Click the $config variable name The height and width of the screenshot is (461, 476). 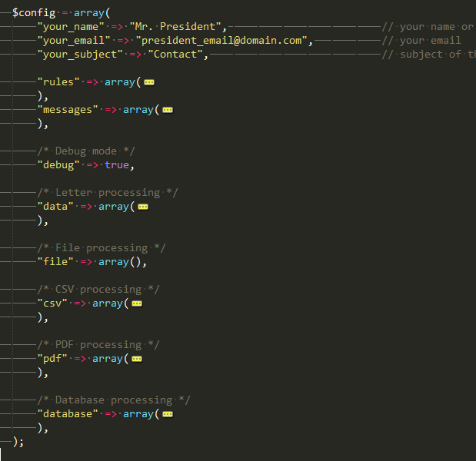point(34,13)
